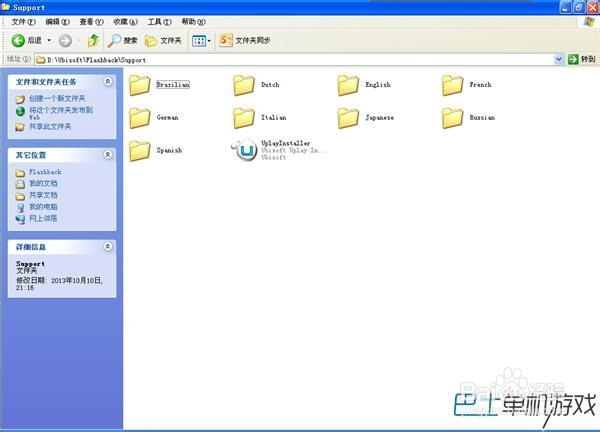Select the Russian folder icon
The height and width of the screenshot is (432, 600).
452,118
